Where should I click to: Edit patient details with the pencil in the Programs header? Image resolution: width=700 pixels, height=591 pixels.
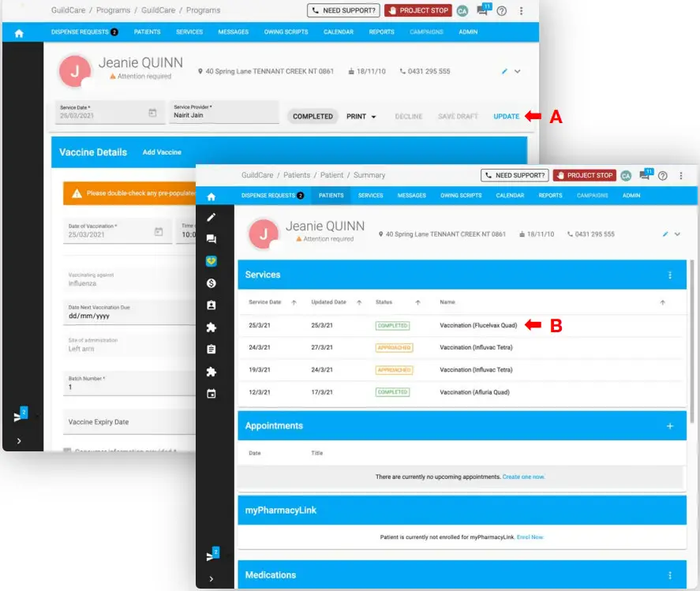click(504, 72)
